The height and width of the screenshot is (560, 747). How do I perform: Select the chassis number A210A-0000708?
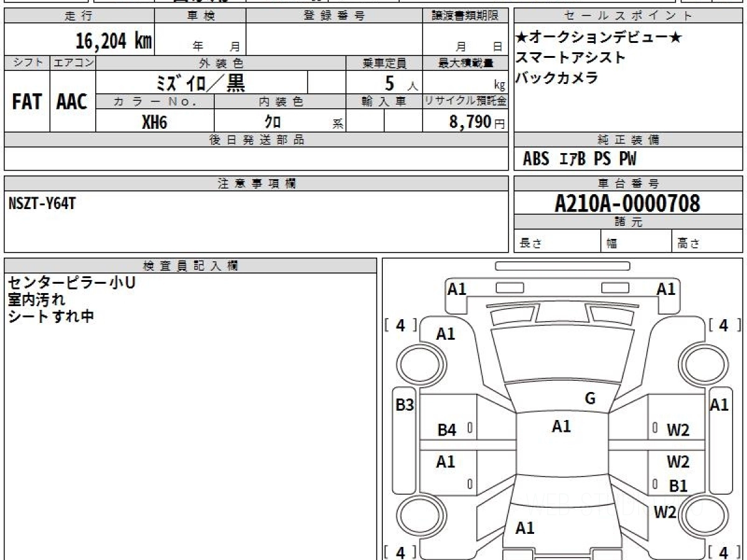pyautogui.click(x=627, y=203)
